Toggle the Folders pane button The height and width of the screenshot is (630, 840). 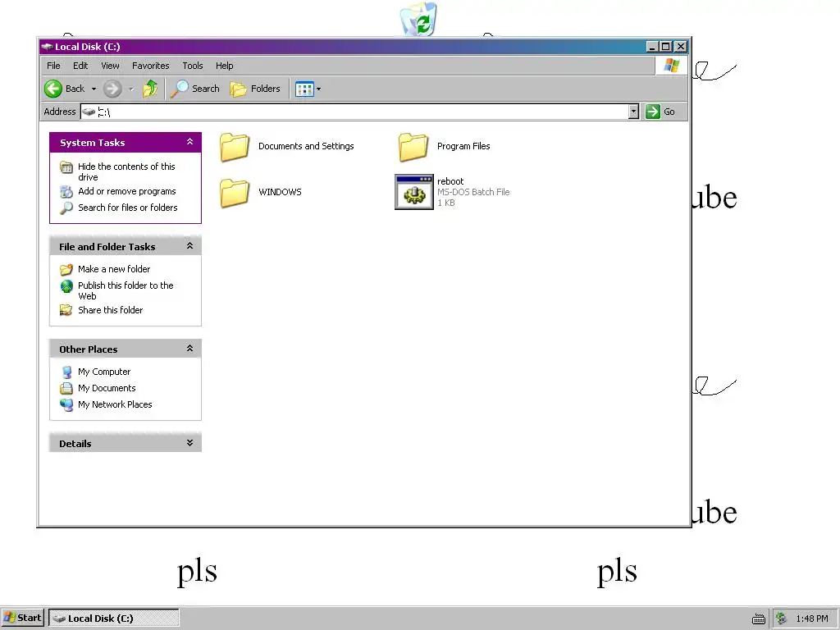(255, 89)
